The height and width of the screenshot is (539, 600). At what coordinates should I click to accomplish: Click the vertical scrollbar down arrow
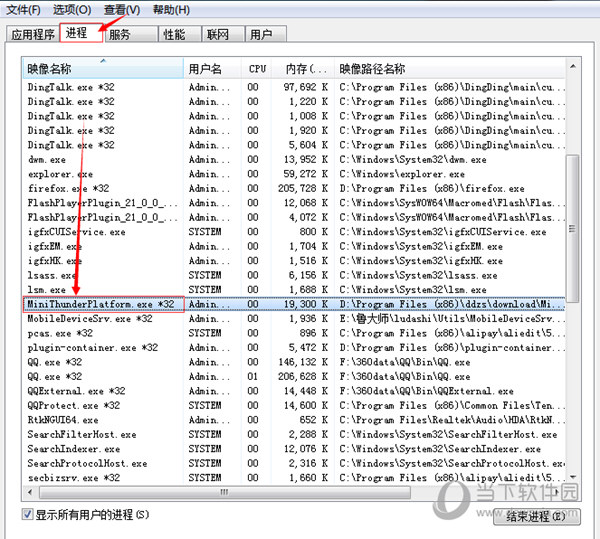(573, 477)
